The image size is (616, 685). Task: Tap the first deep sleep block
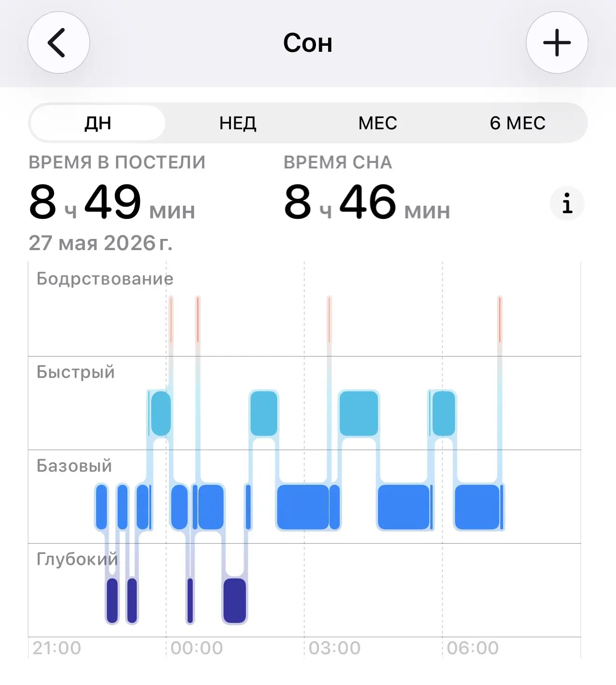point(112,601)
